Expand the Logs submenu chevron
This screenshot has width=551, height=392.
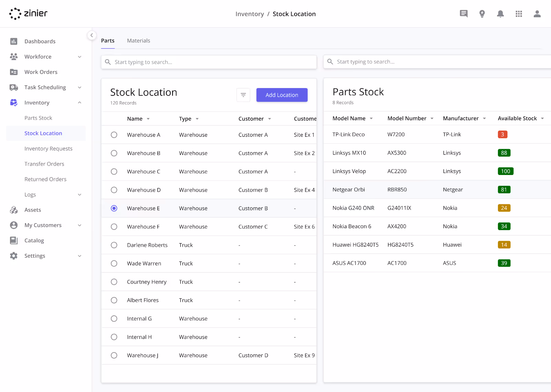tap(80, 195)
